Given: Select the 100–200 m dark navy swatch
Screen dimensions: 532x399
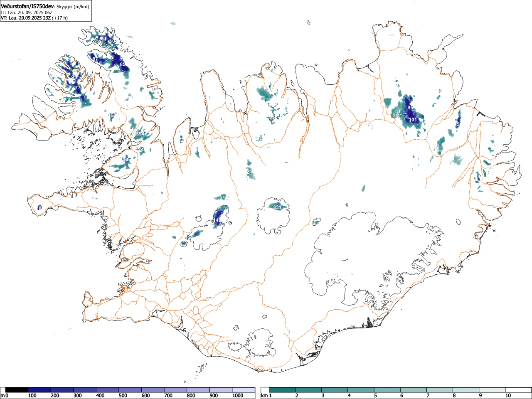Looking at the screenshot, I should tap(39, 390).
